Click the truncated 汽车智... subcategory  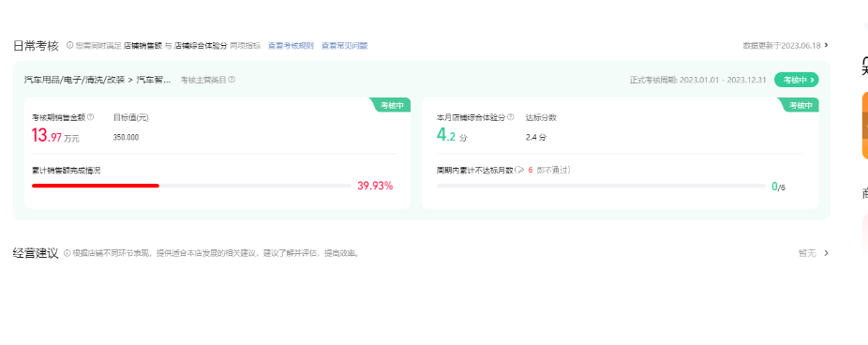tap(154, 80)
